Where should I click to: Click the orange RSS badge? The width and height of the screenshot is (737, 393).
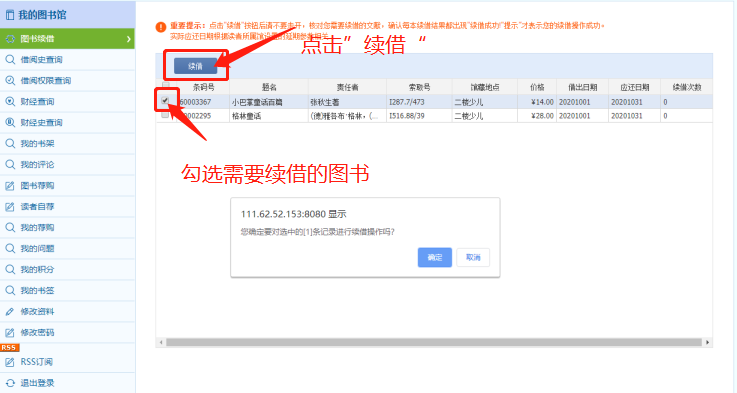click(x=9, y=347)
